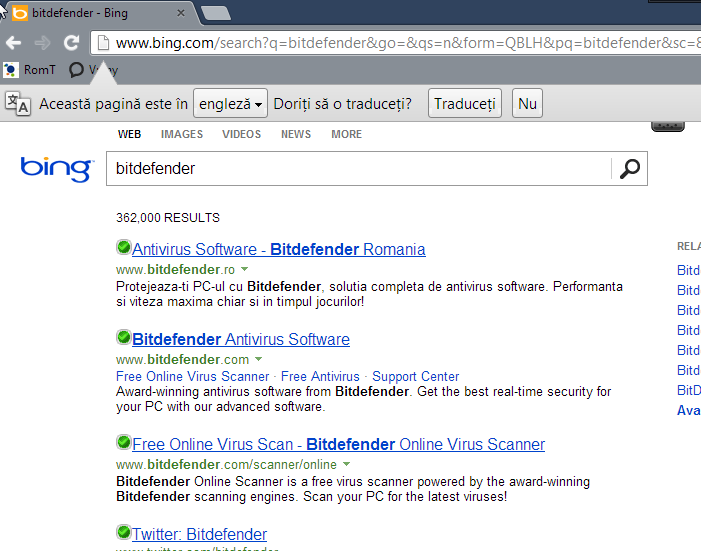The height and width of the screenshot is (551, 701).
Task: Click the Bing favicon on the tab
Action: point(20,13)
